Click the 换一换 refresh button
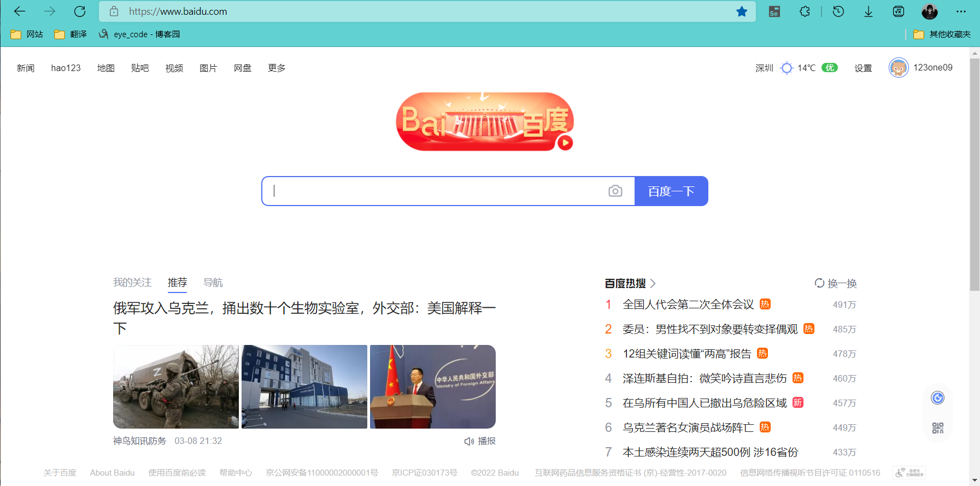The height and width of the screenshot is (486, 980). [x=836, y=283]
